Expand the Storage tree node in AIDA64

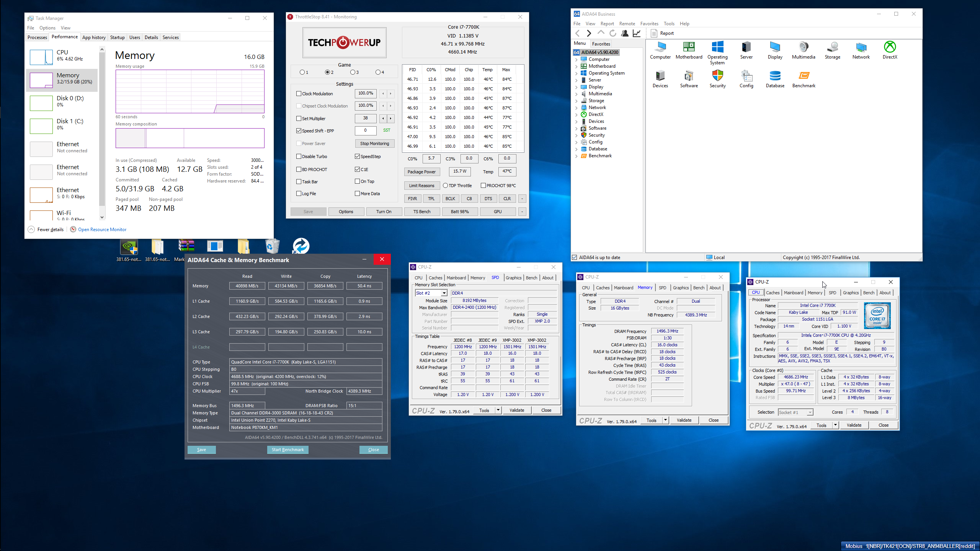click(576, 101)
